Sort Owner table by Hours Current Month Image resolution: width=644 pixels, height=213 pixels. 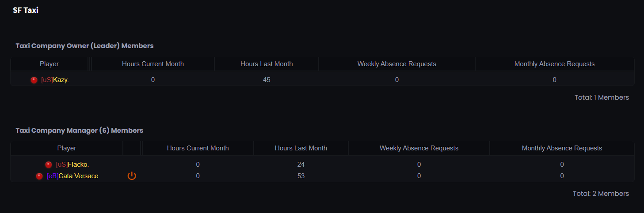tap(153, 64)
